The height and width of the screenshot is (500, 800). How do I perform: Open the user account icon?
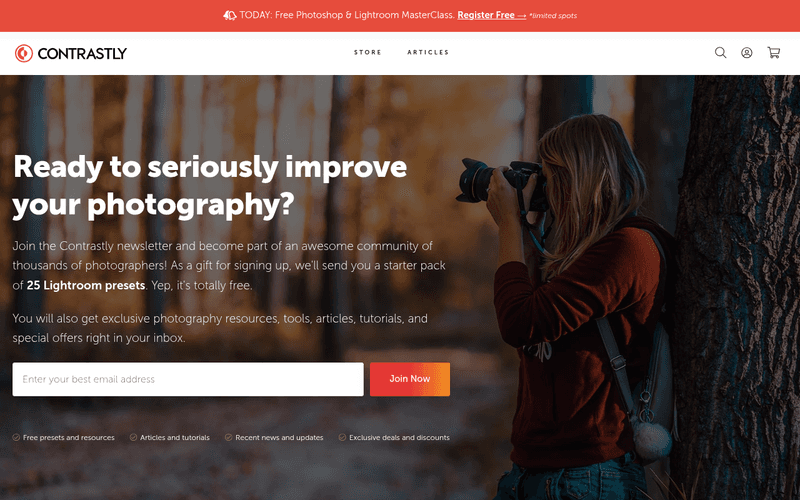point(746,53)
